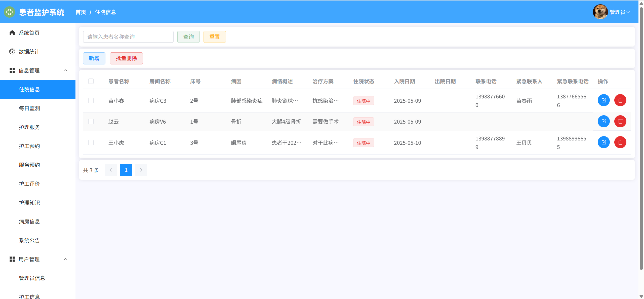Image resolution: width=644 pixels, height=299 pixels.
Task: Click the 批量删除 button
Action: pyautogui.click(x=126, y=58)
